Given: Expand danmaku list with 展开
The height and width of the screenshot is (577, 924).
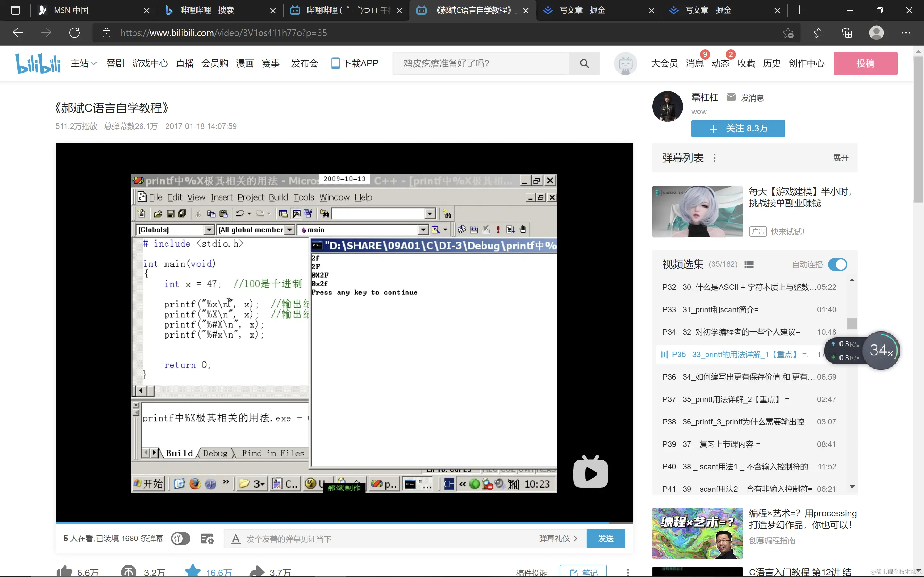Looking at the screenshot, I should [x=840, y=158].
